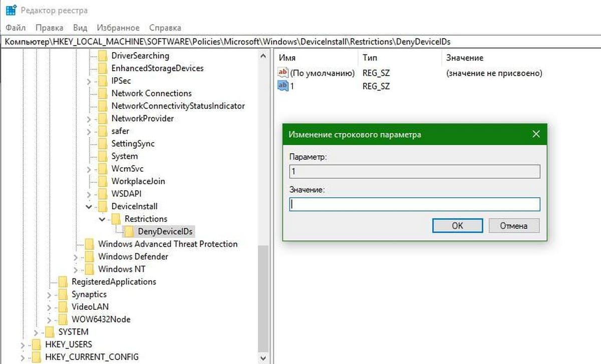Select the WSDAPI folder icon
Viewport: 601px width, 364px height.
(x=103, y=193)
